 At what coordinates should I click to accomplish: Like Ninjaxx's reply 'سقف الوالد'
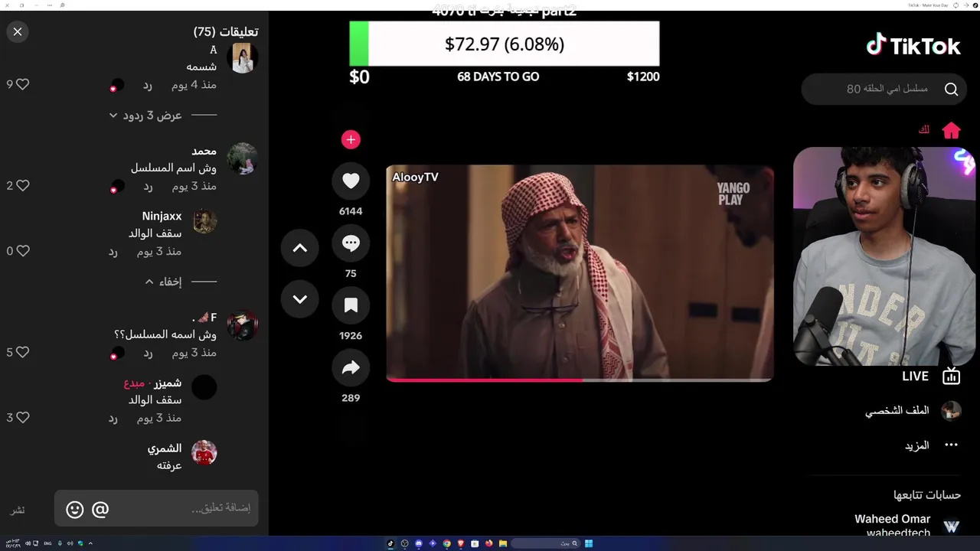tap(22, 250)
